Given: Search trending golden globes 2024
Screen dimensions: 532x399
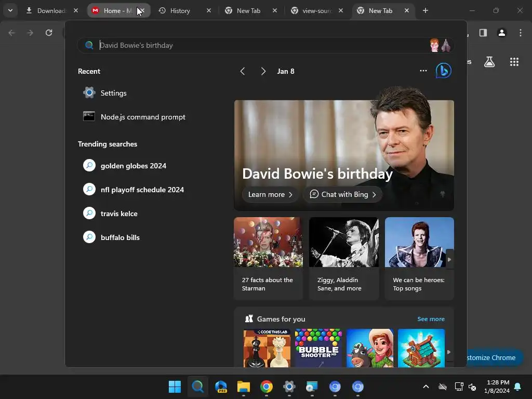Looking at the screenshot, I should point(149,166).
